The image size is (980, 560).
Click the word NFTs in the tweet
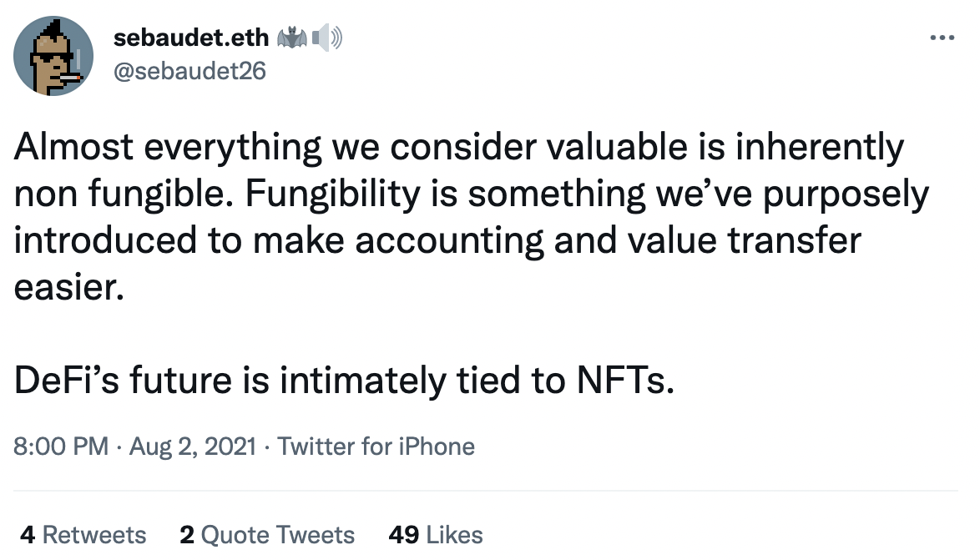tap(625, 380)
